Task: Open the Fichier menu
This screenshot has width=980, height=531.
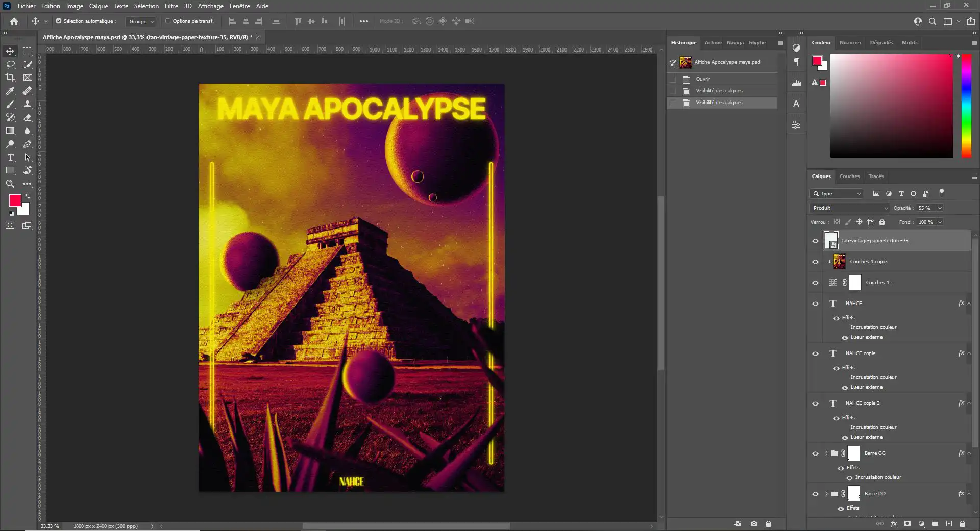Action: (x=27, y=6)
